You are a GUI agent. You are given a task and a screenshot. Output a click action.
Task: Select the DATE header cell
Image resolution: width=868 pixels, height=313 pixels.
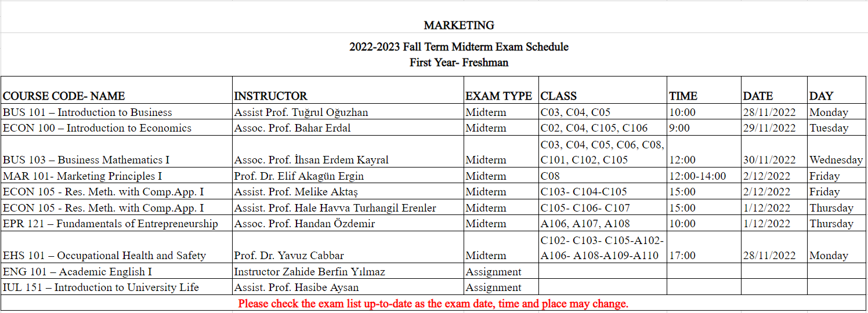point(774,90)
